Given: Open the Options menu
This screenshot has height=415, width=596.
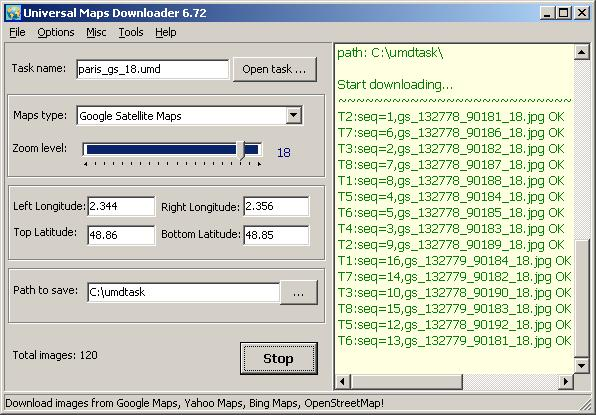Looking at the screenshot, I should [x=56, y=32].
